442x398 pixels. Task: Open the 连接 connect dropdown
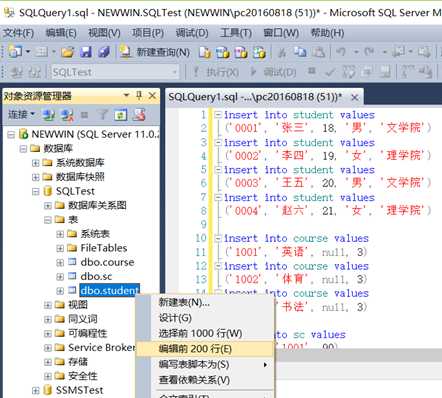coord(21,115)
